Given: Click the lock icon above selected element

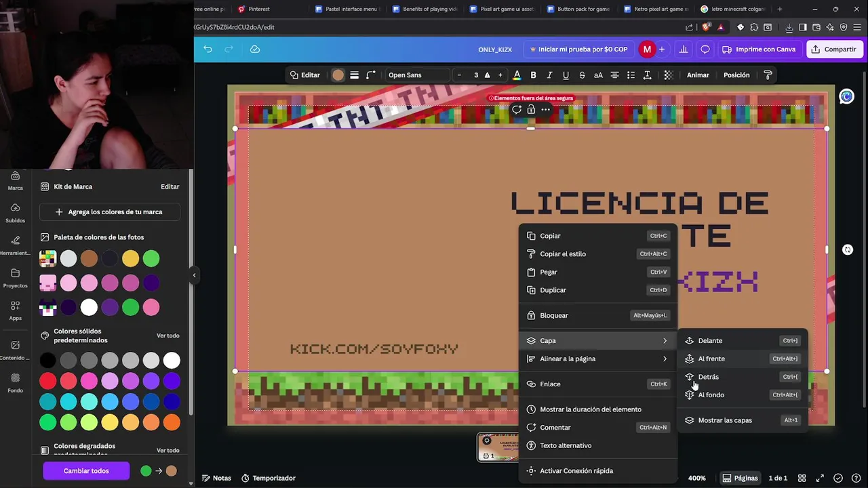Looking at the screenshot, I should click(x=531, y=109).
